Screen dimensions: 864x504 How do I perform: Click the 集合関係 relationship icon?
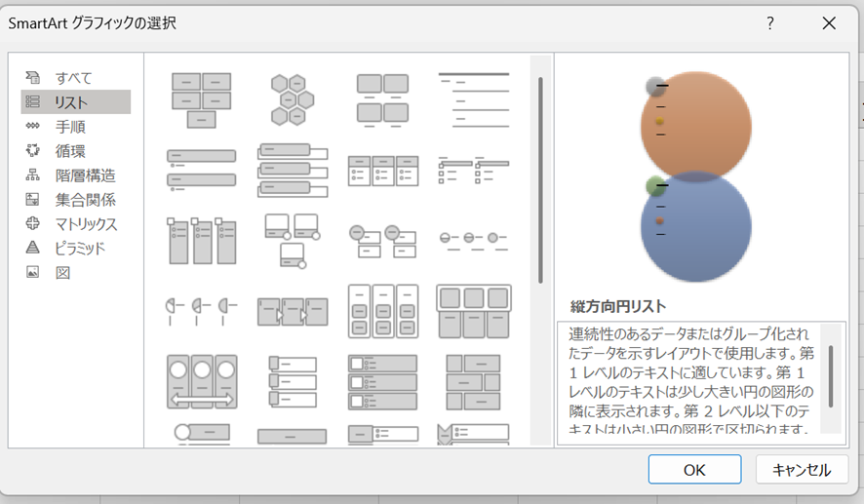point(33,200)
